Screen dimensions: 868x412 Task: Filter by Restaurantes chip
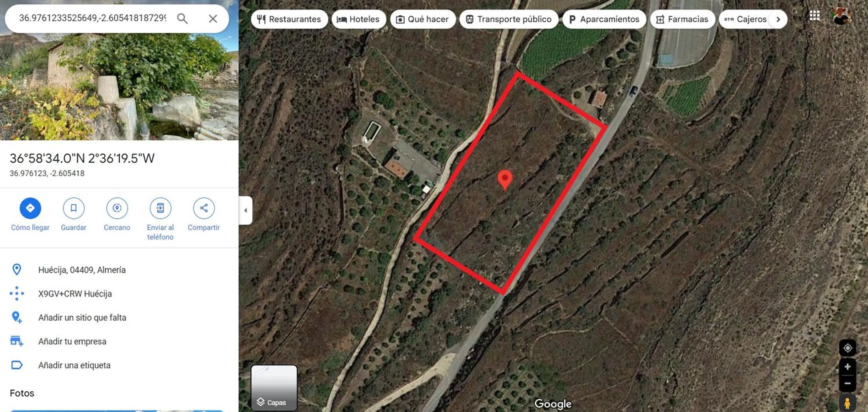pos(289,19)
